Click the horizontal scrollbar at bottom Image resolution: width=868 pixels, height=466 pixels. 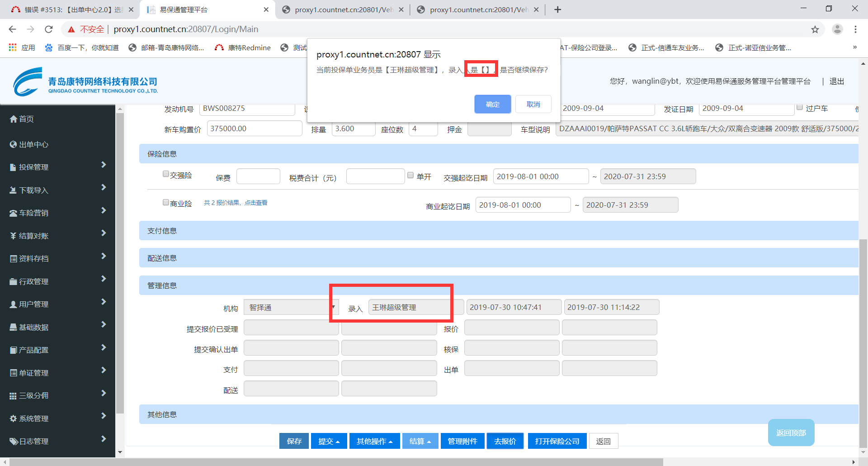[x=335, y=462]
